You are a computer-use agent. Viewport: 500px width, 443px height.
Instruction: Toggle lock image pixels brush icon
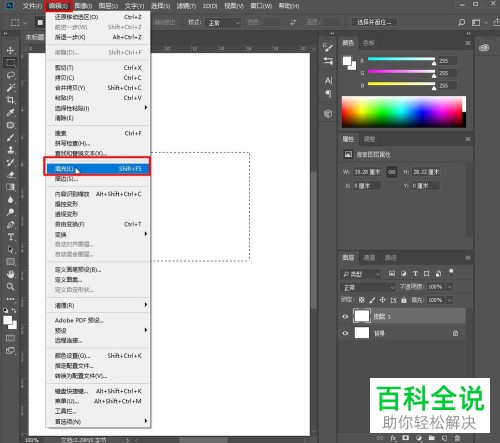(x=372, y=300)
